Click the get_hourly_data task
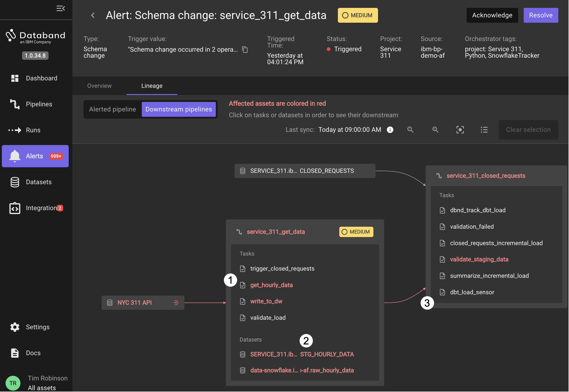The width and height of the screenshot is (569, 392). pyautogui.click(x=271, y=285)
